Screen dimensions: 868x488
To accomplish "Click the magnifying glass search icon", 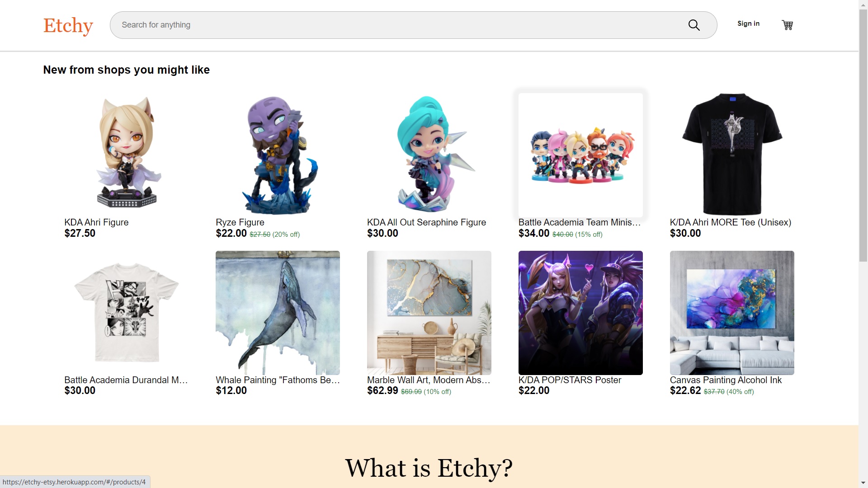I will tap(694, 25).
